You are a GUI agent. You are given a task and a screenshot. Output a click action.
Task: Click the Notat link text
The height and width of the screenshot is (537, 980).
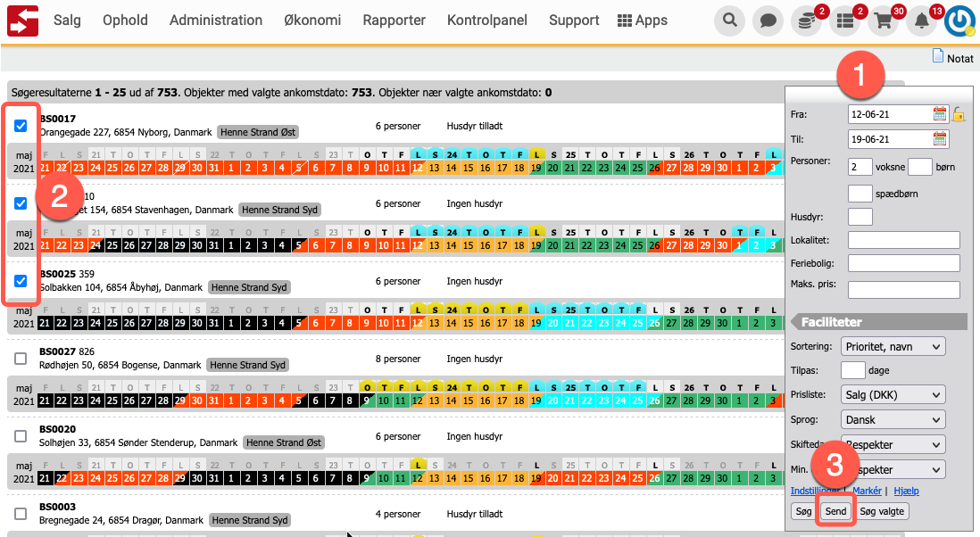tap(960, 58)
